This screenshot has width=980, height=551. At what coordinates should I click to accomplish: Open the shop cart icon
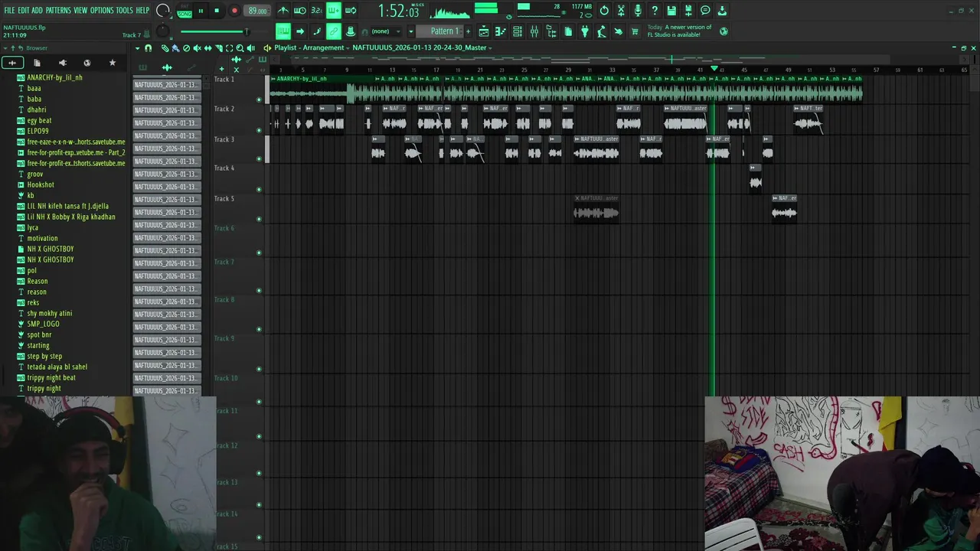[x=635, y=31]
